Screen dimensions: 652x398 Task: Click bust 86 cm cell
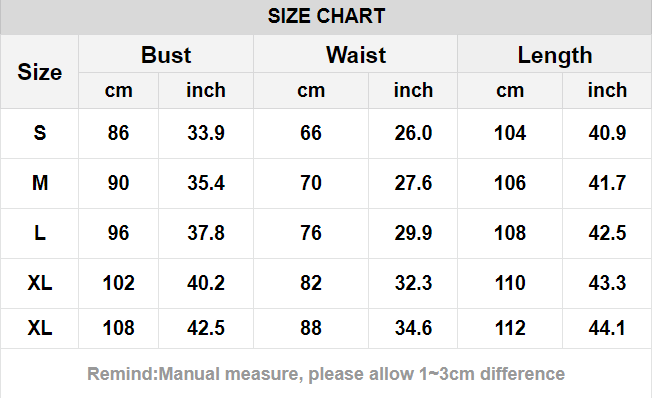(x=119, y=133)
